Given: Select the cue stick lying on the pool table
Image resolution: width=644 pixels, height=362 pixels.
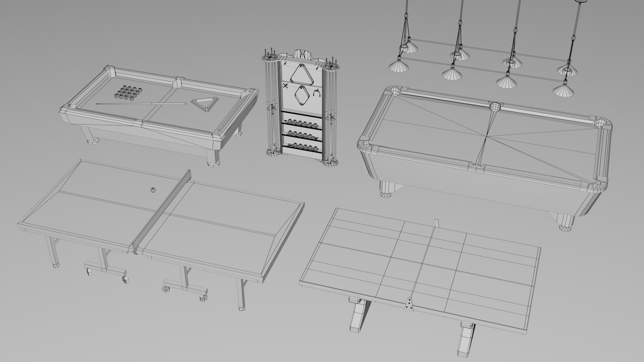Looking at the screenshot, I should pyautogui.click(x=141, y=104).
